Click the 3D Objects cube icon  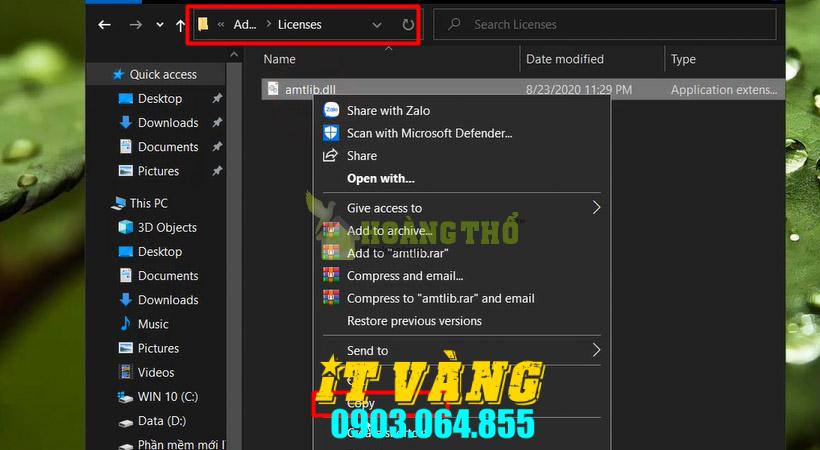pyautogui.click(x=126, y=227)
